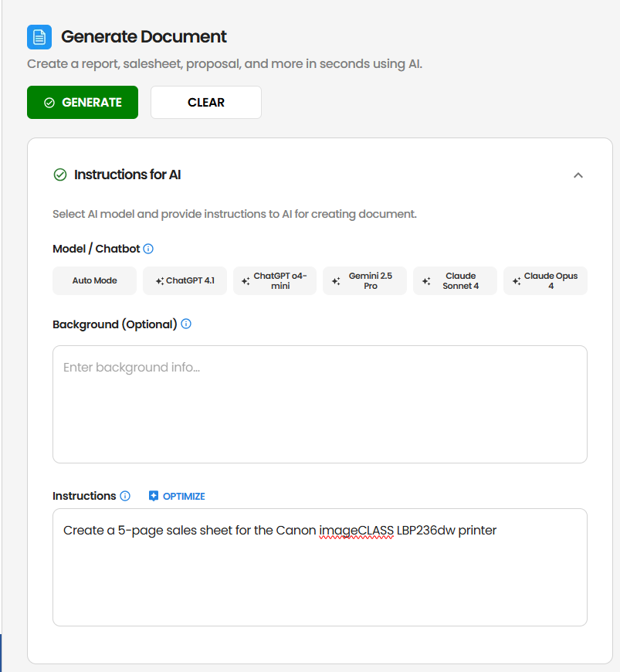
Task: Select the Claude Opus 4 model
Action: click(x=545, y=281)
